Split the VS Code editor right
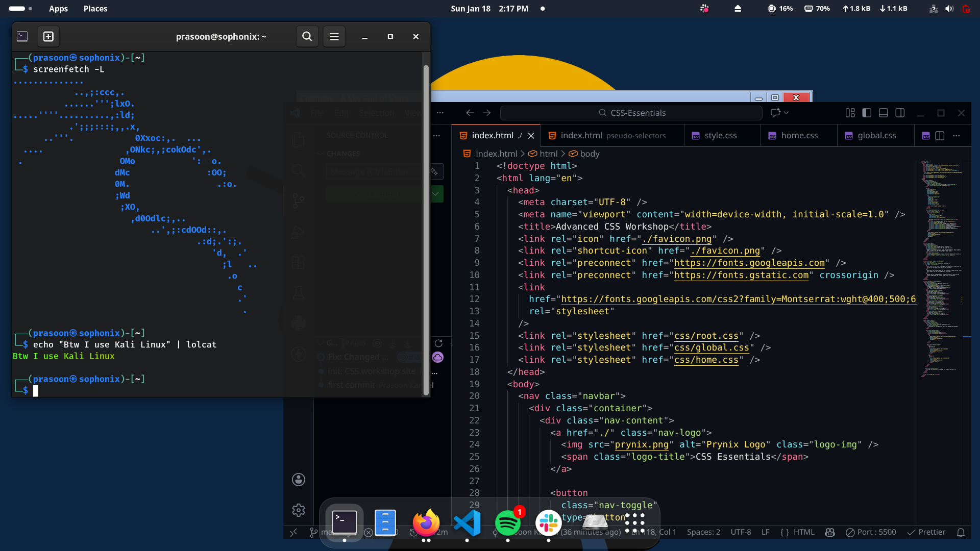Viewport: 980px width, 551px height. [x=940, y=136]
